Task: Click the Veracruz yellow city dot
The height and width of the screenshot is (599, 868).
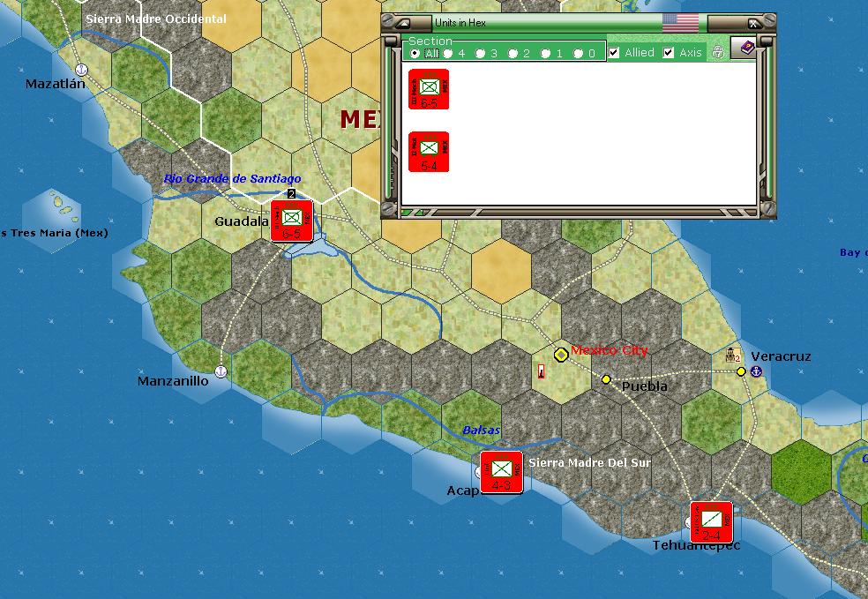Action: click(x=741, y=371)
